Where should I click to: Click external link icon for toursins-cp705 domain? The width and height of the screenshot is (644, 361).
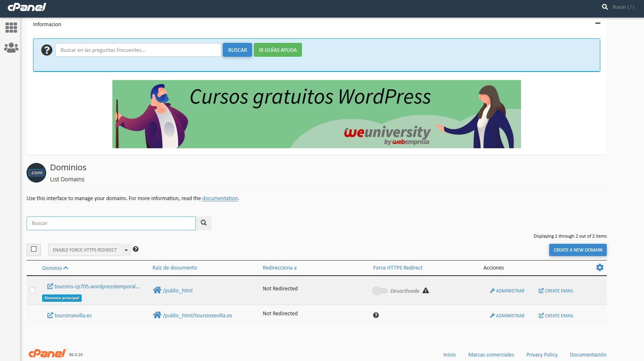tap(50, 286)
